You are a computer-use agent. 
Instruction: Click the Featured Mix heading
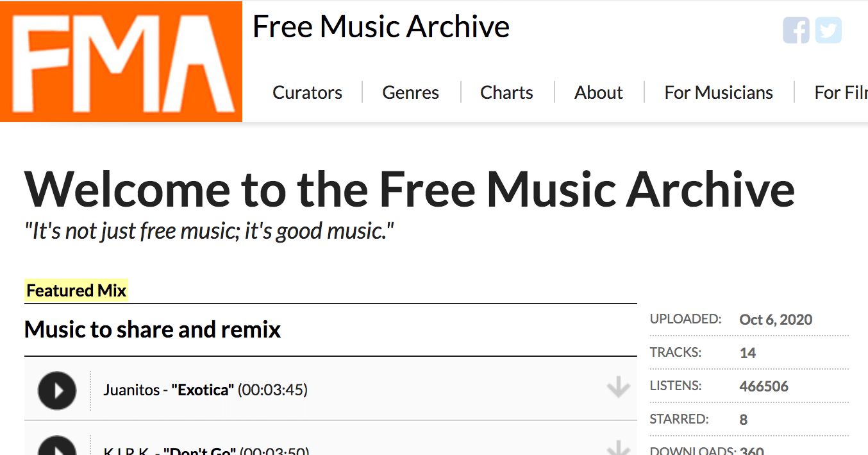76,290
